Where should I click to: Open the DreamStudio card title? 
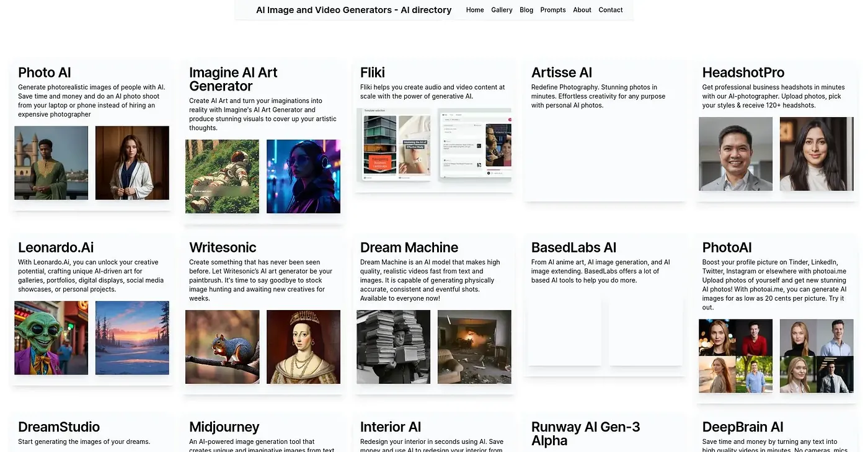click(x=59, y=427)
